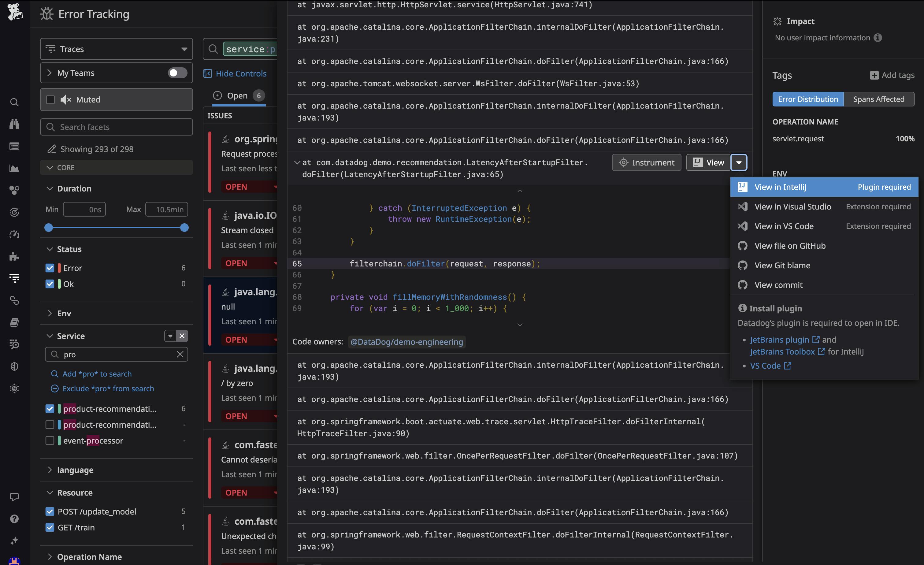
Task: Open the Dashboards chart icon in sidebar
Action: (14, 169)
